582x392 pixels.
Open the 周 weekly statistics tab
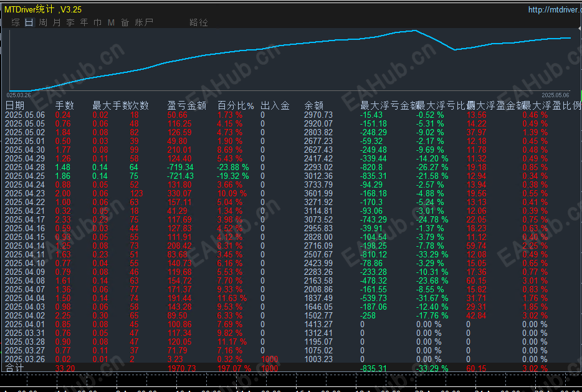point(43,22)
